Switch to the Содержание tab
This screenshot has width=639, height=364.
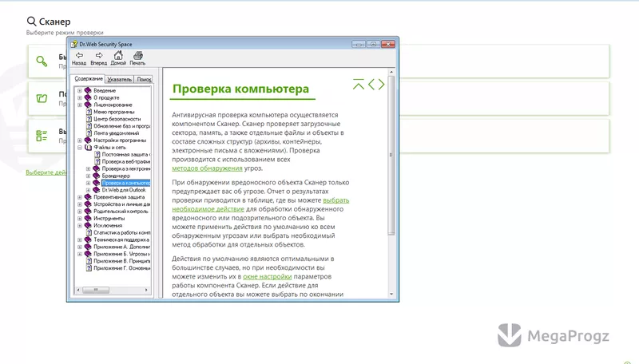tap(89, 78)
